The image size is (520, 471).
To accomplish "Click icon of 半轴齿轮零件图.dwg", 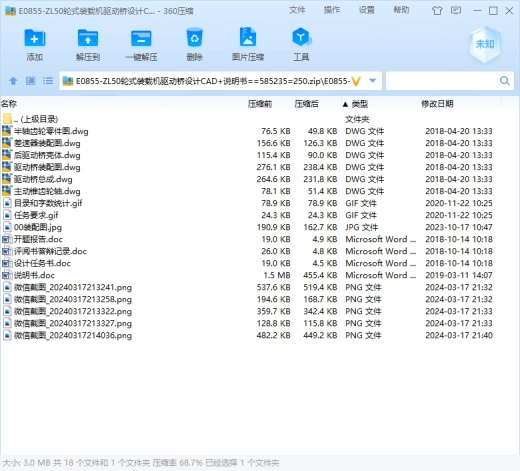I will tap(7, 131).
